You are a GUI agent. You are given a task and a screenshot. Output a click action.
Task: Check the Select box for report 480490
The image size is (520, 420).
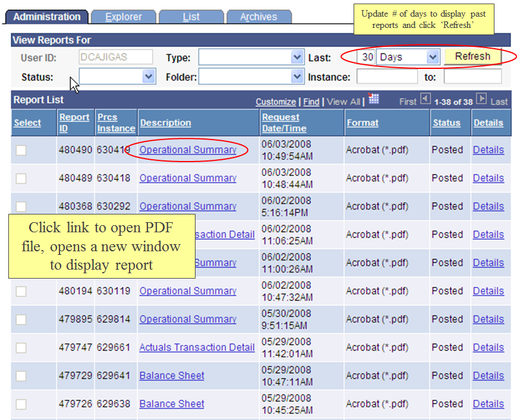pyautogui.click(x=21, y=150)
